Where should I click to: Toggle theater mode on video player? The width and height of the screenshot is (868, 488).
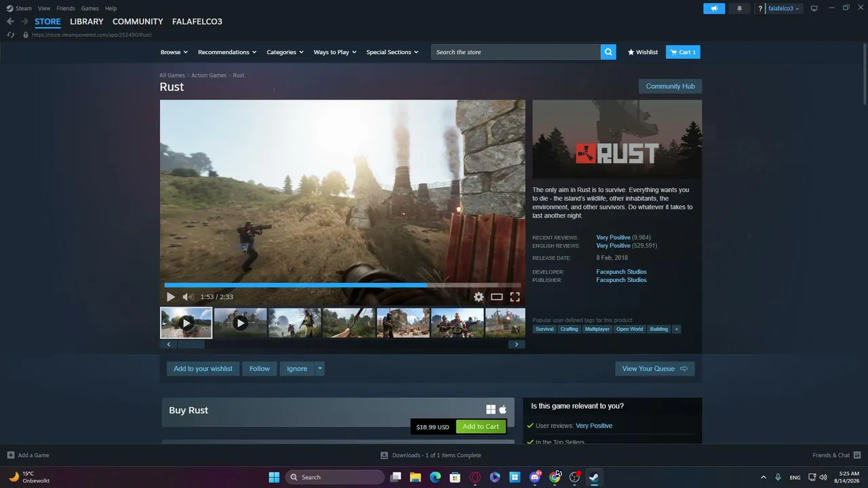click(x=497, y=297)
